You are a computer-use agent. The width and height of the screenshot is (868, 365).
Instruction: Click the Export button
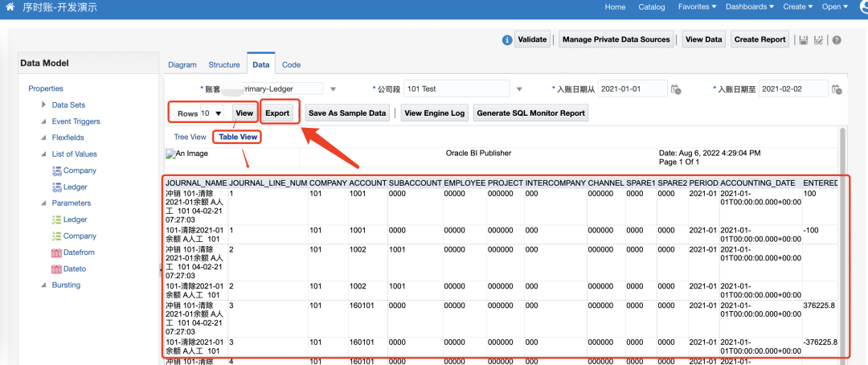tap(277, 113)
